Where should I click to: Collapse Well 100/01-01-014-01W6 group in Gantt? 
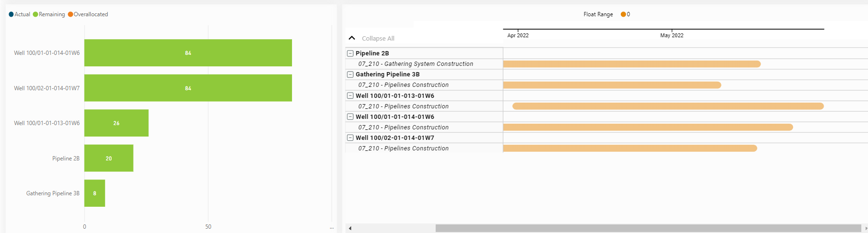tap(350, 116)
